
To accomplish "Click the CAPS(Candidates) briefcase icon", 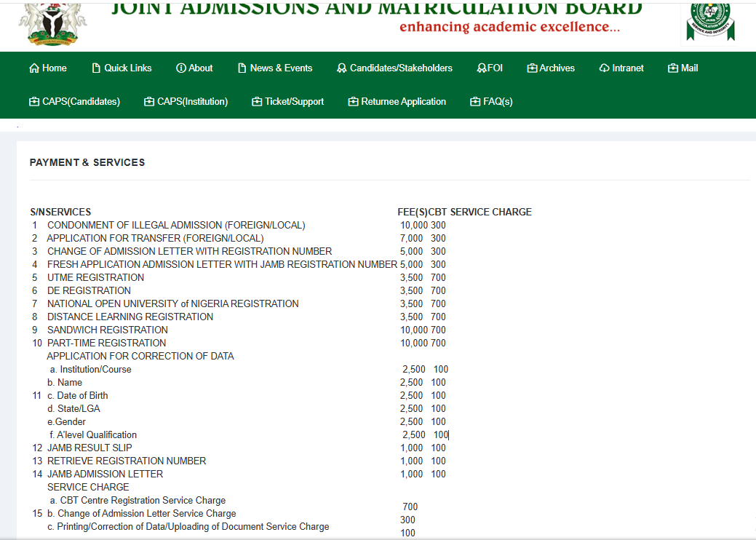I will click(34, 102).
